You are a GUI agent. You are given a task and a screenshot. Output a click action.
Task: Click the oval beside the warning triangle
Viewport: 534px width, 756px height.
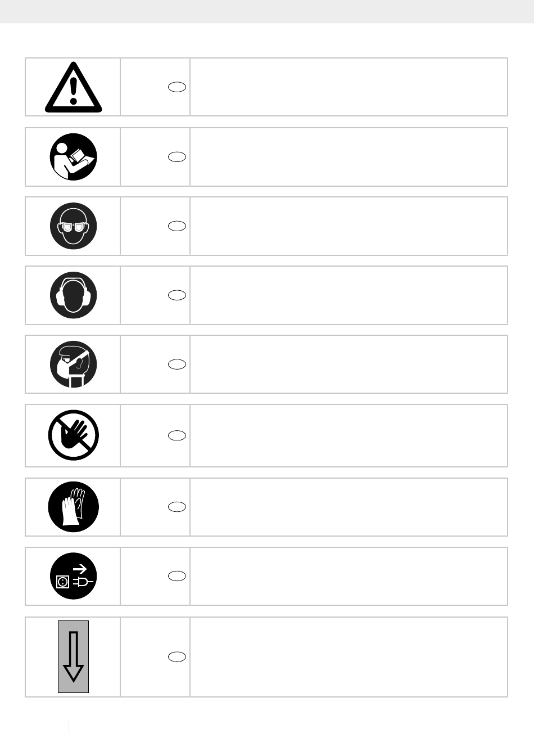177,87
